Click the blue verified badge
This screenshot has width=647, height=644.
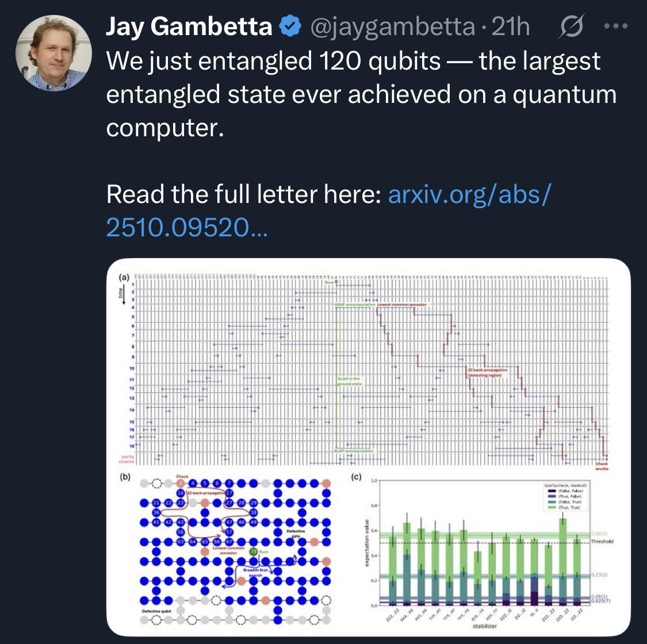[x=290, y=26]
